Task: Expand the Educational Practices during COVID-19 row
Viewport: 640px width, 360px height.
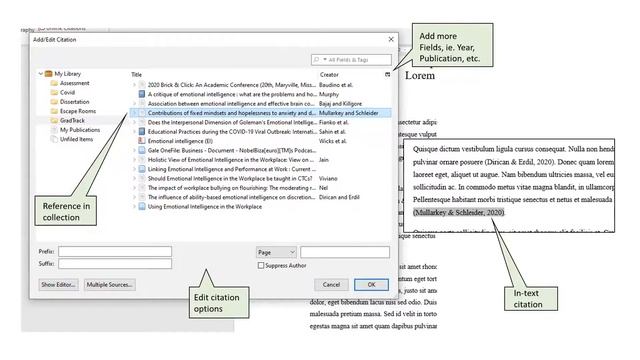Action: click(x=134, y=132)
